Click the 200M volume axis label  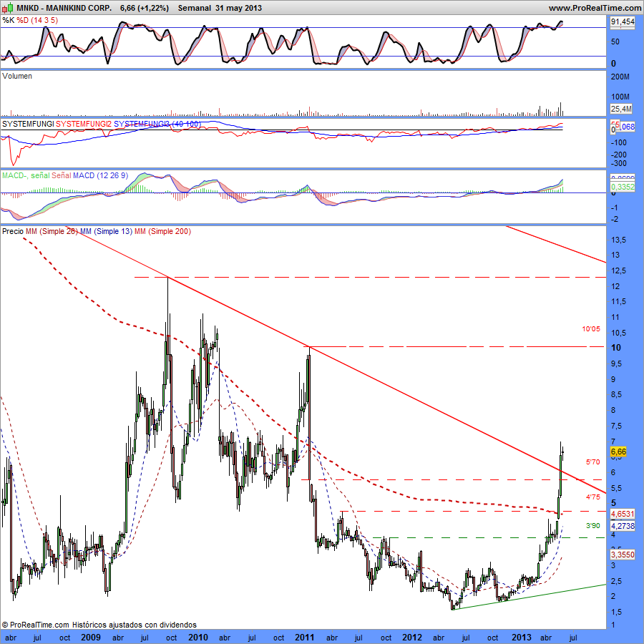tap(620, 77)
